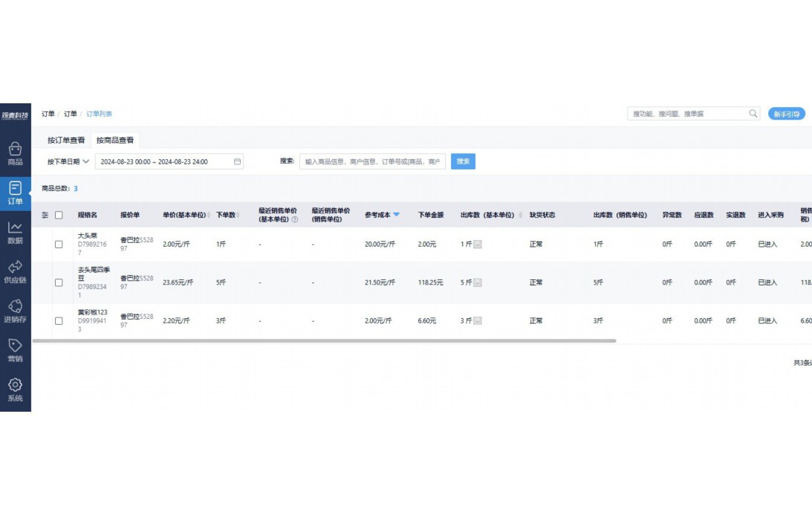Image resolution: width=812 pixels, height=515 pixels.
Task: Check the box for 大头菜 row
Action: pos(59,244)
